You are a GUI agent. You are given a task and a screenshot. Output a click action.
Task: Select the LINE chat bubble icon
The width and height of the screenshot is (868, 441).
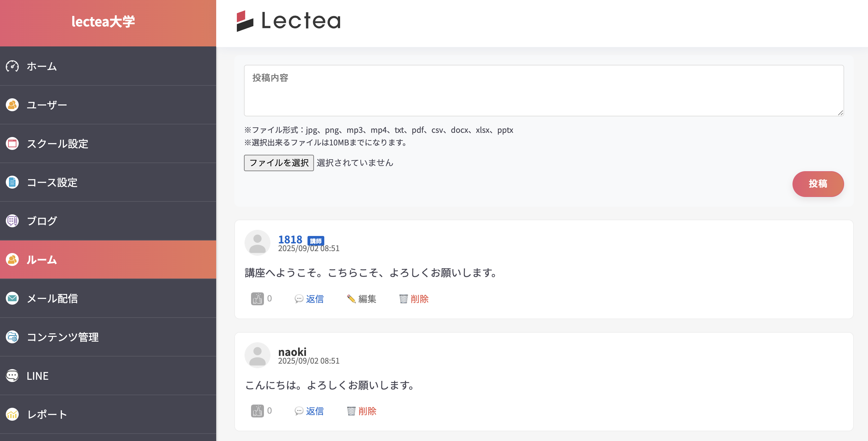(12, 376)
